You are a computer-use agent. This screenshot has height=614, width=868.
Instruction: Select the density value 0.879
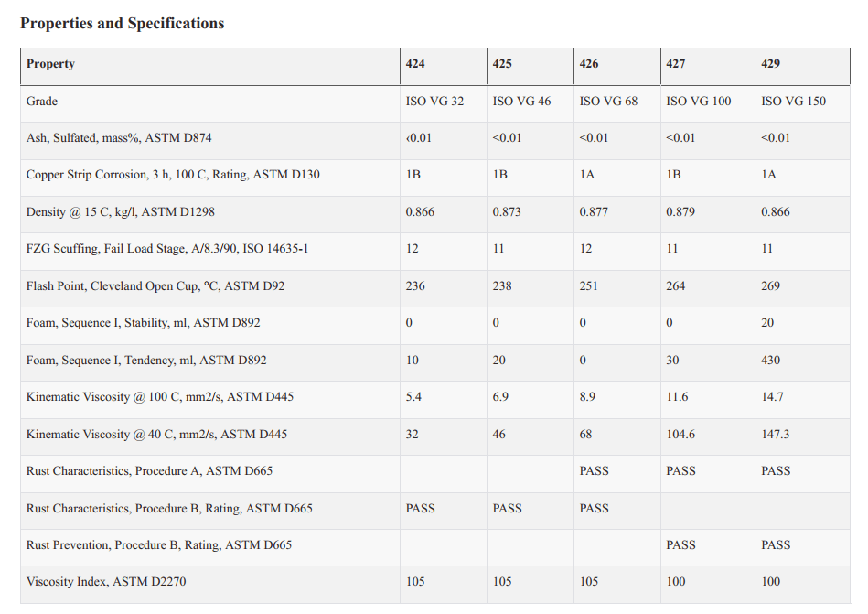680,212
